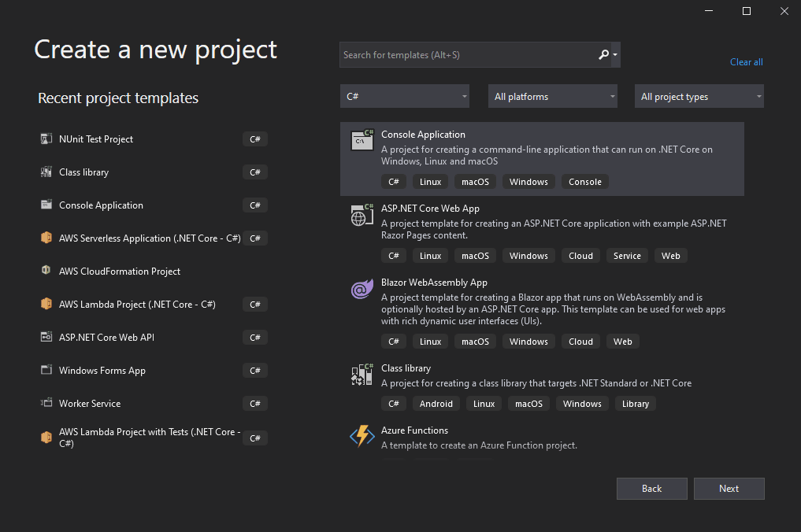Screen dimensions: 801x532
Task: Maximize the dialog window
Action: pos(747,11)
